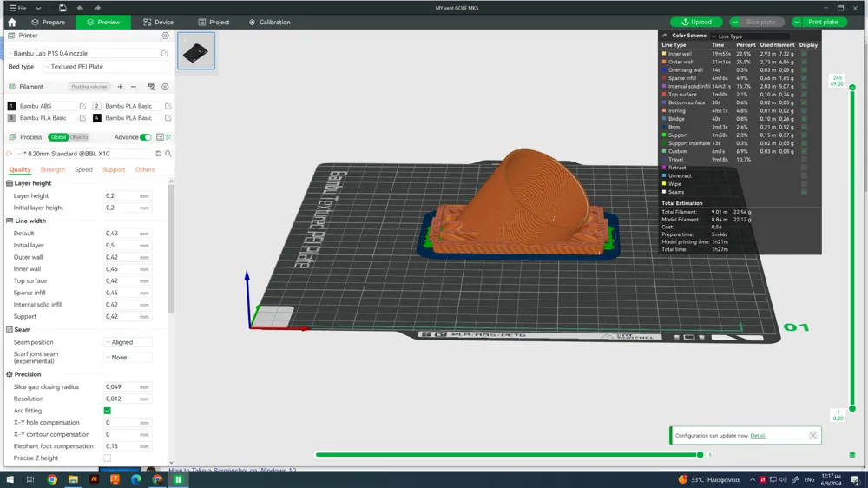Screen dimensions: 868x488
Task: Hide Outer wall lines in display
Action: (x=804, y=62)
